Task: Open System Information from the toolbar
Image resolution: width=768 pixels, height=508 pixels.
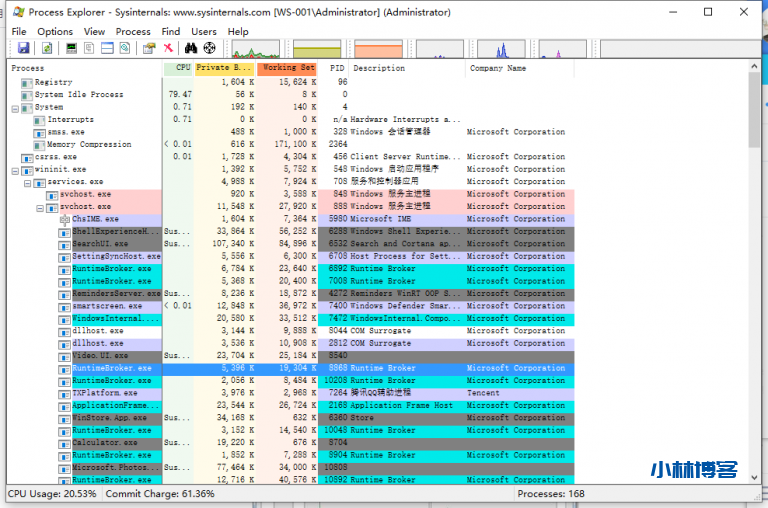Action: click(x=70, y=48)
